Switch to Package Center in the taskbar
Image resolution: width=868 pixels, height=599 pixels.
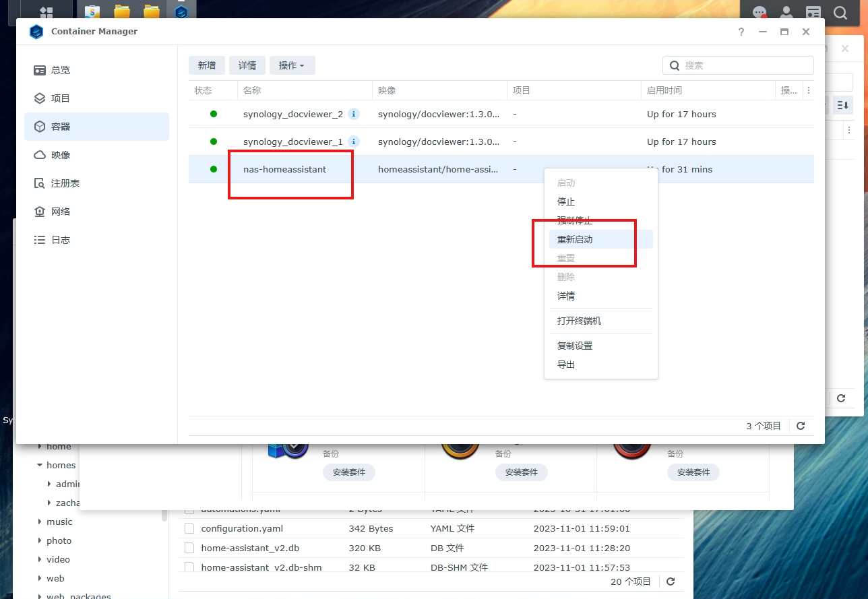click(x=92, y=11)
